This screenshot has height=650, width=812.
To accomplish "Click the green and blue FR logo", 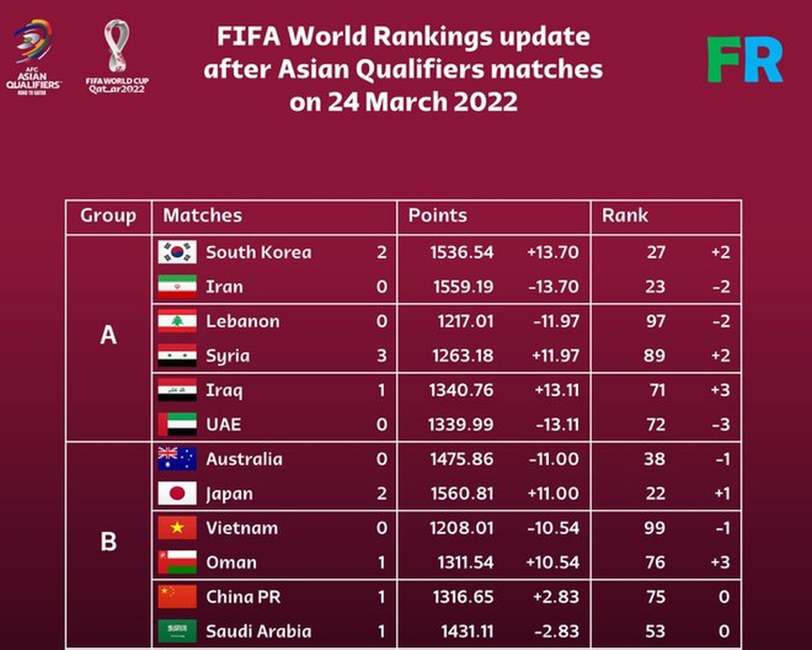I will pyautogui.click(x=745, y=60).
